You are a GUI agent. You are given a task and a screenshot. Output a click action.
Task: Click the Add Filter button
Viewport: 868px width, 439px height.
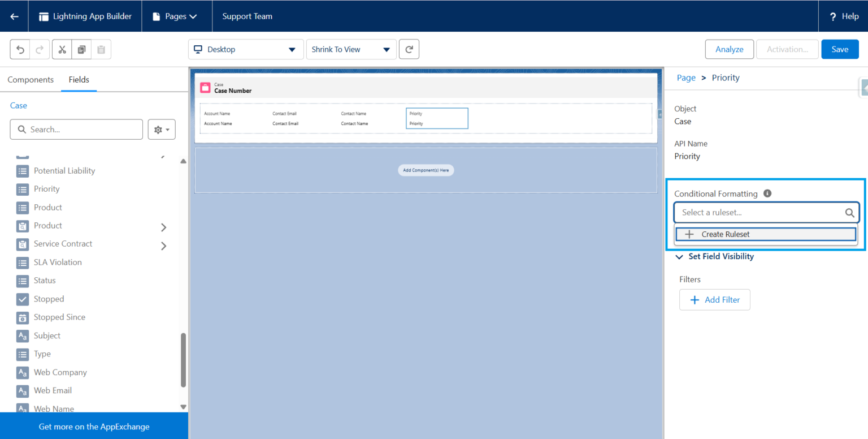tap(714, 300)
